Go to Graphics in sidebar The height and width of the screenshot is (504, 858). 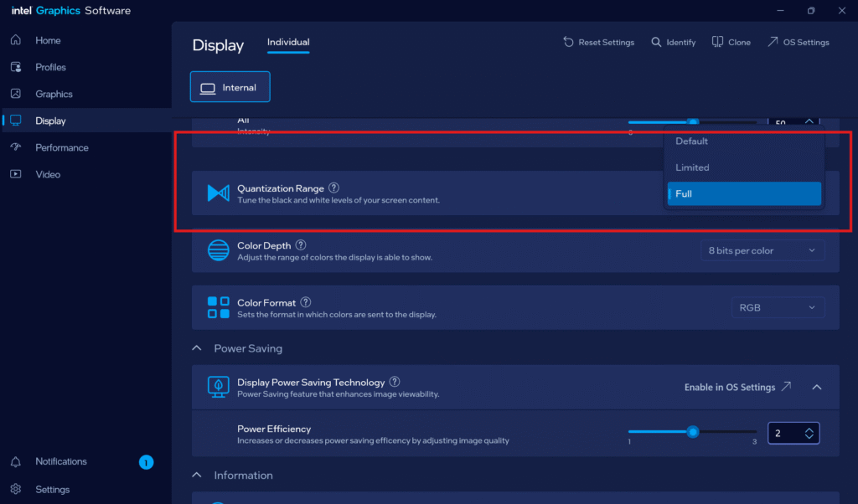point(54,94)
